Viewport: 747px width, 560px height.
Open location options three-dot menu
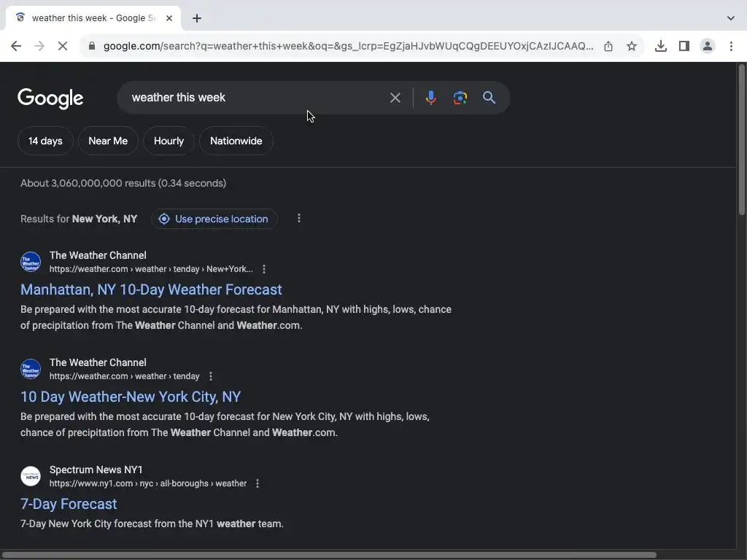(298, 219)
